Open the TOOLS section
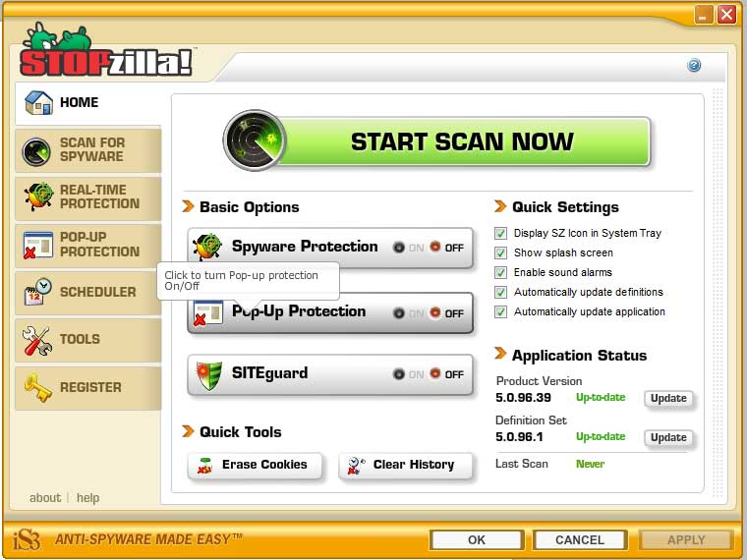 (x=88, y=340)
